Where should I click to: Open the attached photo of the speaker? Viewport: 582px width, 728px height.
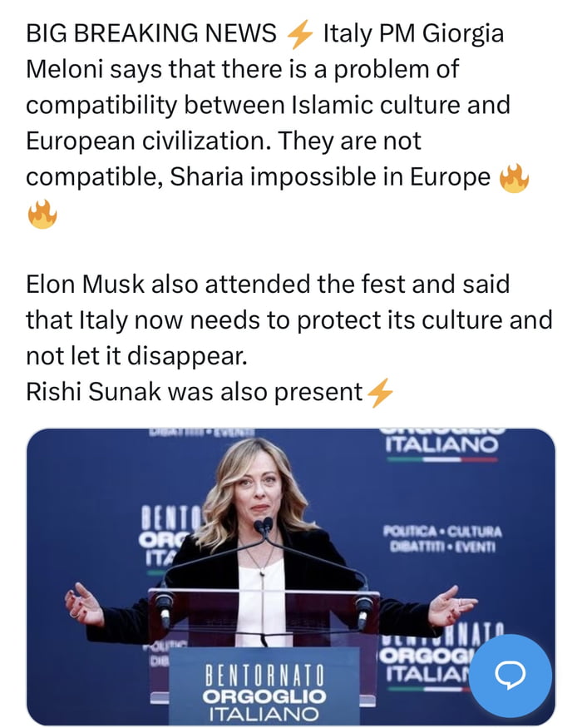[290, 576]
